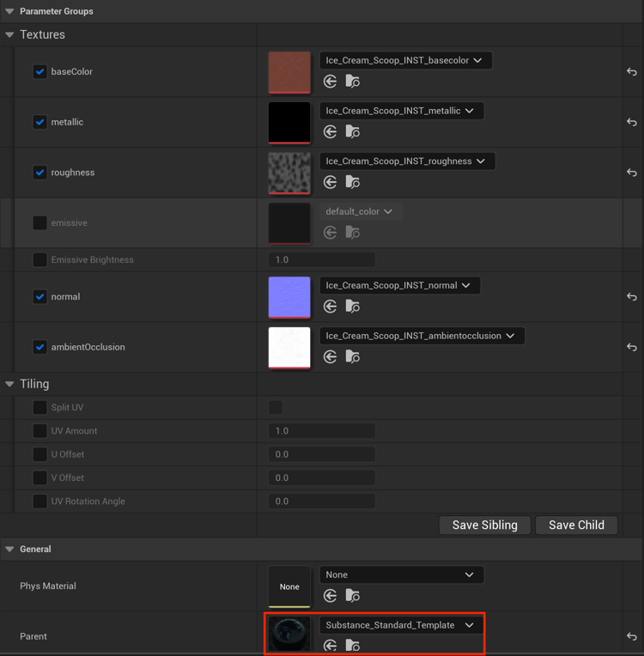
Task: Browse to Phys Material in Content Browser
Action: coord(352,595)
